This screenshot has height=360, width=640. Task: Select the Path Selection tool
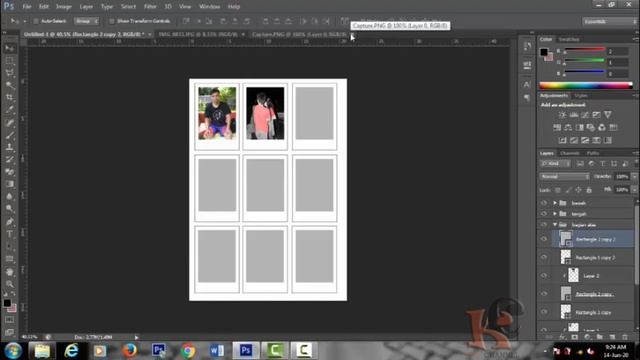(9, 246)
